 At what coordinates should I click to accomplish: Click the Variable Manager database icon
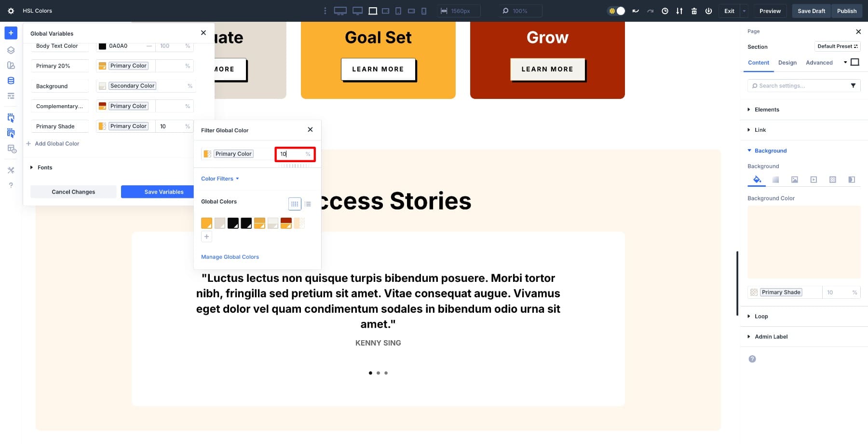pyautogui.click(x=11, y=81)
